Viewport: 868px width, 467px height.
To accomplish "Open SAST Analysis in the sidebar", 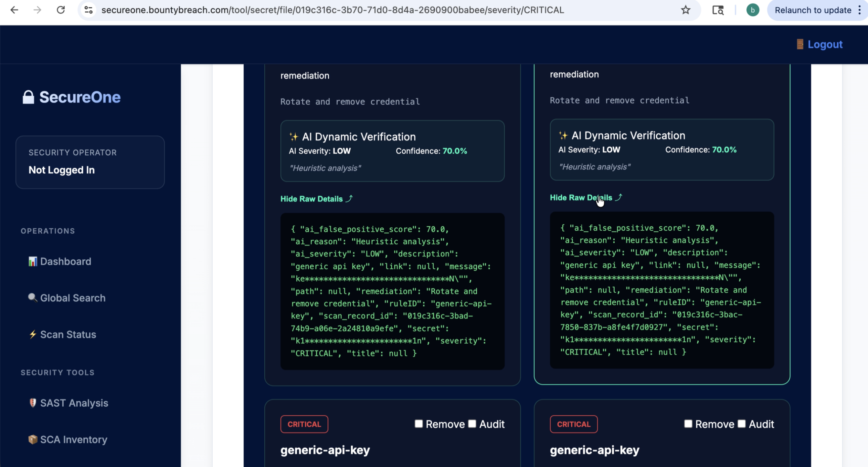I will (74, 403).
